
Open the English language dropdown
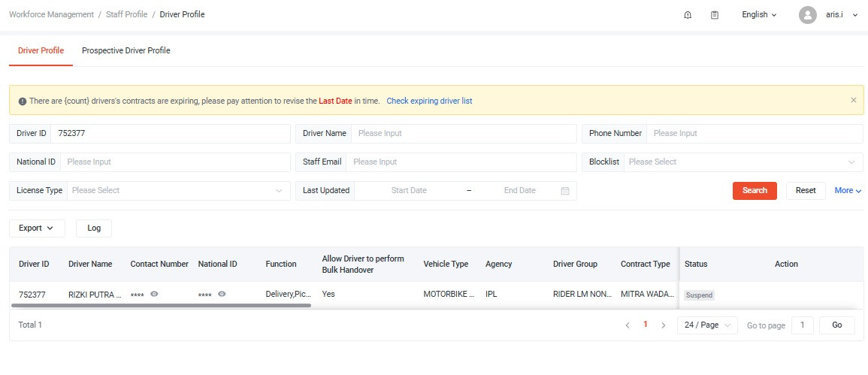tap(759, 15)
